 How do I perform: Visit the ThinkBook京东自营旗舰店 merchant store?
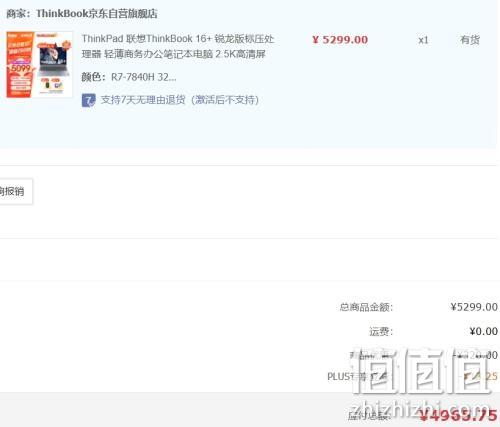[x=97, y=14]
